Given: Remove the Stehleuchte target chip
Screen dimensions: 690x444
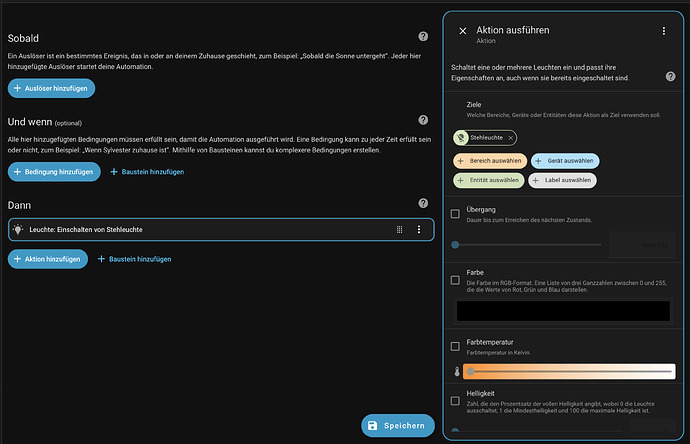Looking at the screenshot, I should pyautogui.click(x=511, y=137).
